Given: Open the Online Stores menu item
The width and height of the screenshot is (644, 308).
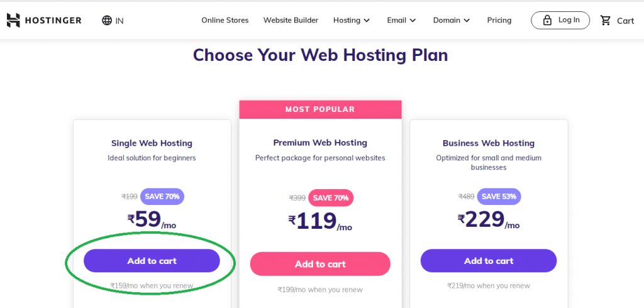Looking at the screenshot, I should pos(225,20).
